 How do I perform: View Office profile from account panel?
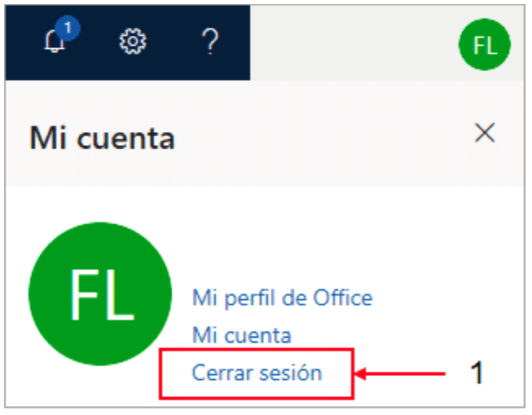(282, 298)
